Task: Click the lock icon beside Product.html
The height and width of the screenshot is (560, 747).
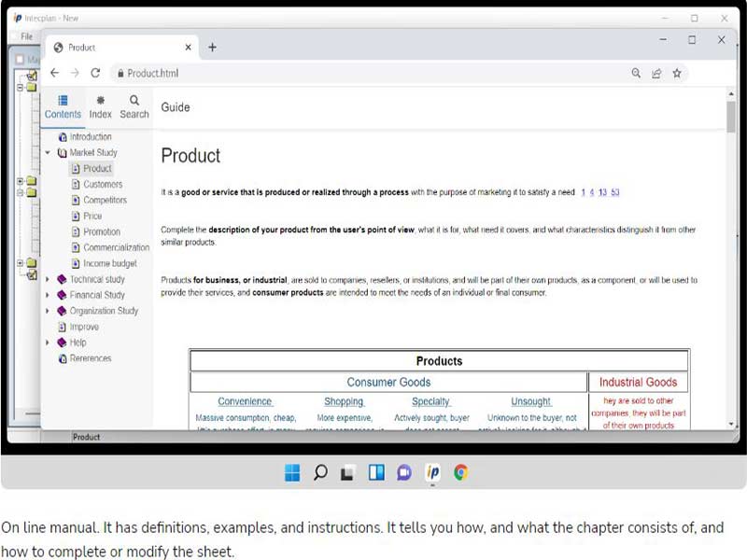Action: [120, 74]
